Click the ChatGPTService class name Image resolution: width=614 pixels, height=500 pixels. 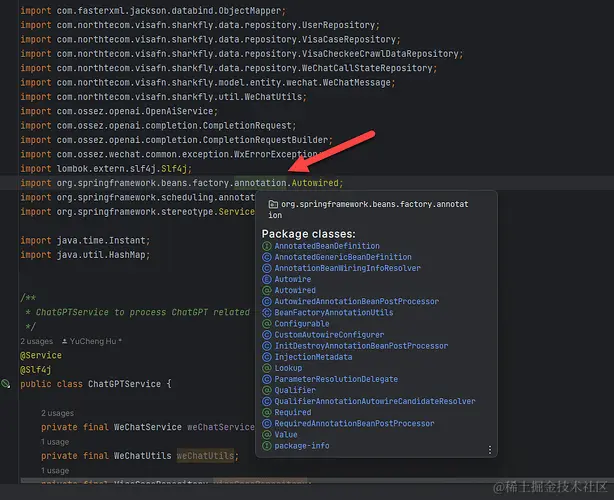coord(125,384)
